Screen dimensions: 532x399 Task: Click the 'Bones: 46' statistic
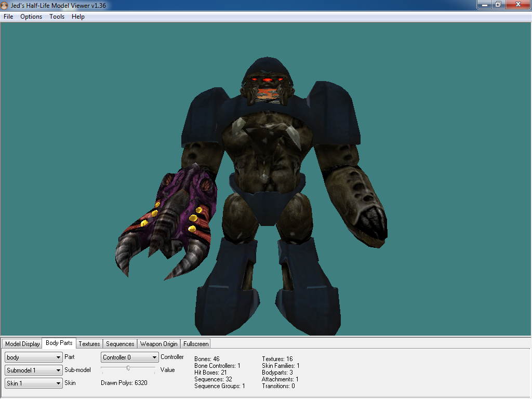tap(207, 358)
